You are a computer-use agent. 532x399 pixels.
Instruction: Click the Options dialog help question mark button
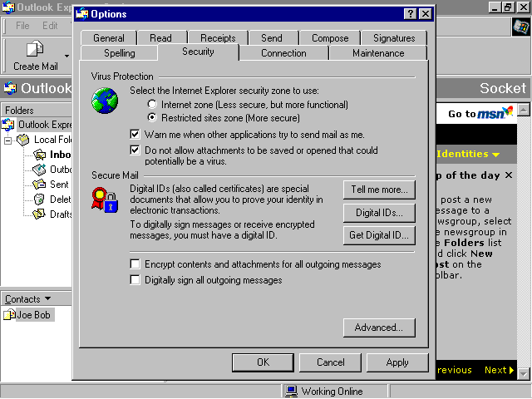click(x=411, y=14)
